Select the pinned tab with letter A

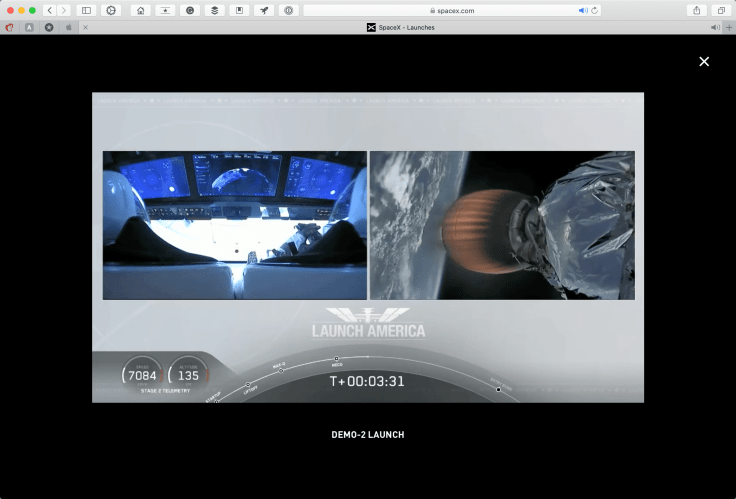coord(29,28)
